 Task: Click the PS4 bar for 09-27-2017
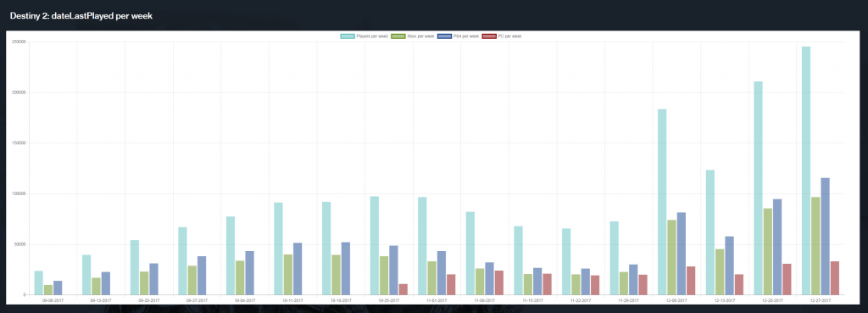202,276
